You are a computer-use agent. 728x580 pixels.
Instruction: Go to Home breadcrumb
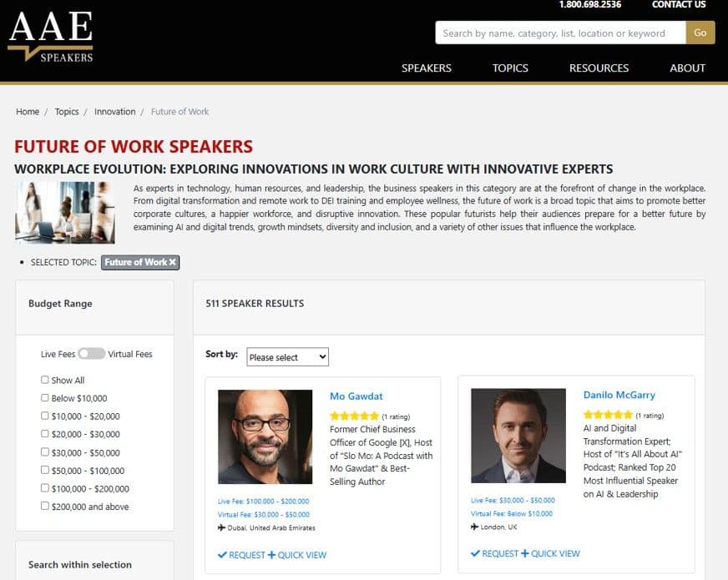28,112
